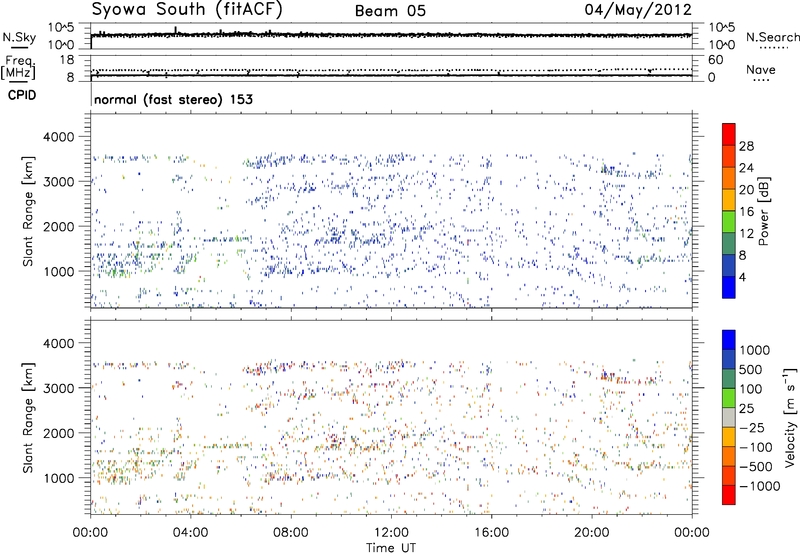Click the '500' Velocity colorbar tick
The image size is (800, 554).
tap(751, 369)
